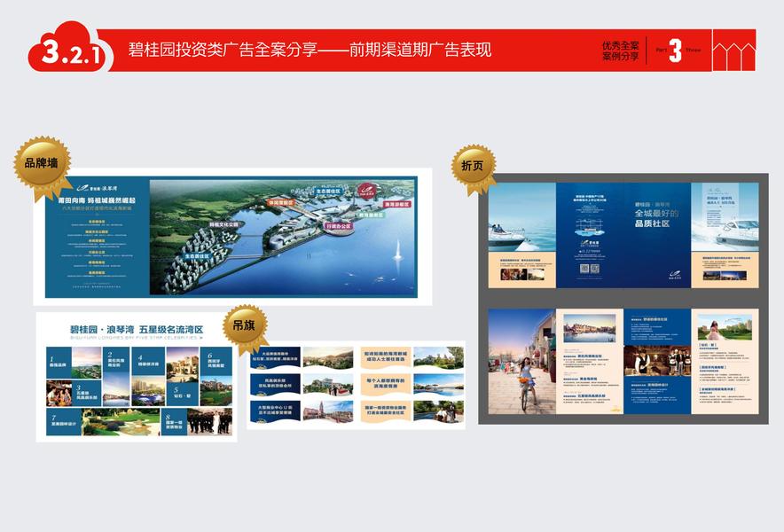Click the aerial lake masterplan rendering
784x532 pixels.
tap(283, 237)
